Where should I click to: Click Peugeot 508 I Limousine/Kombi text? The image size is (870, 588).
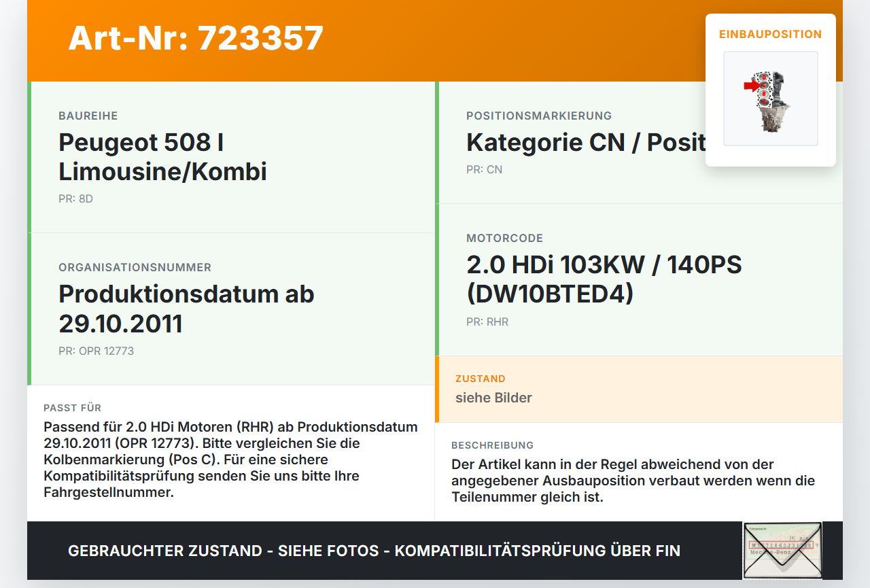point(162,157)
